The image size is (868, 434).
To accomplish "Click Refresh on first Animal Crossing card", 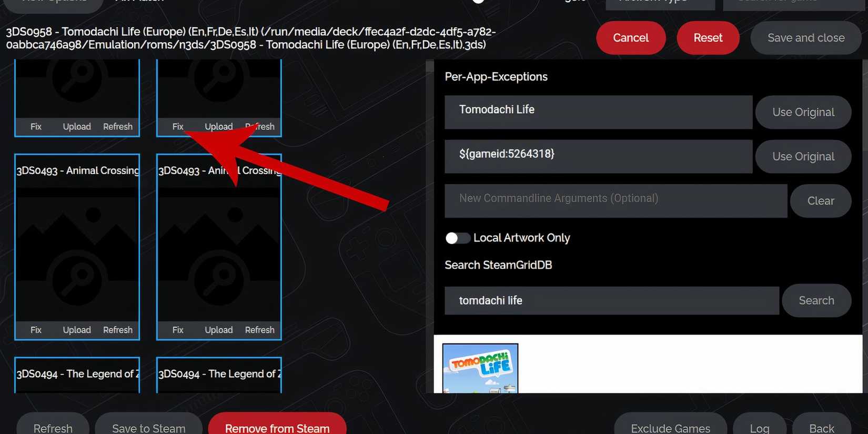I will pos(118,330).
